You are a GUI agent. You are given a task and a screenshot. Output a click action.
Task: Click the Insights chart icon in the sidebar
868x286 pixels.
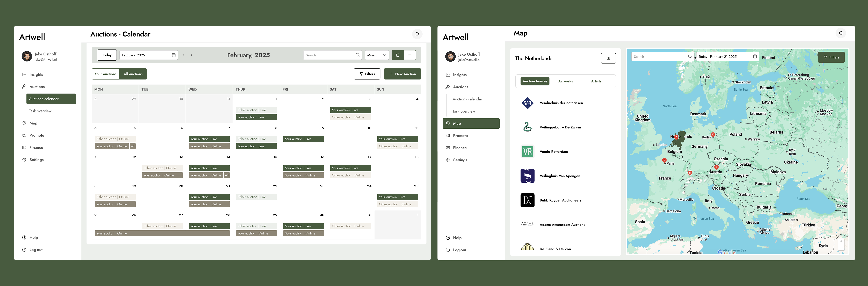pyautogui.click(x=24, y=74)
